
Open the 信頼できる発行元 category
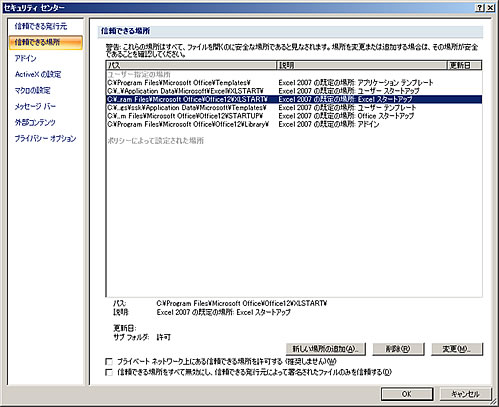pos(41,26)
